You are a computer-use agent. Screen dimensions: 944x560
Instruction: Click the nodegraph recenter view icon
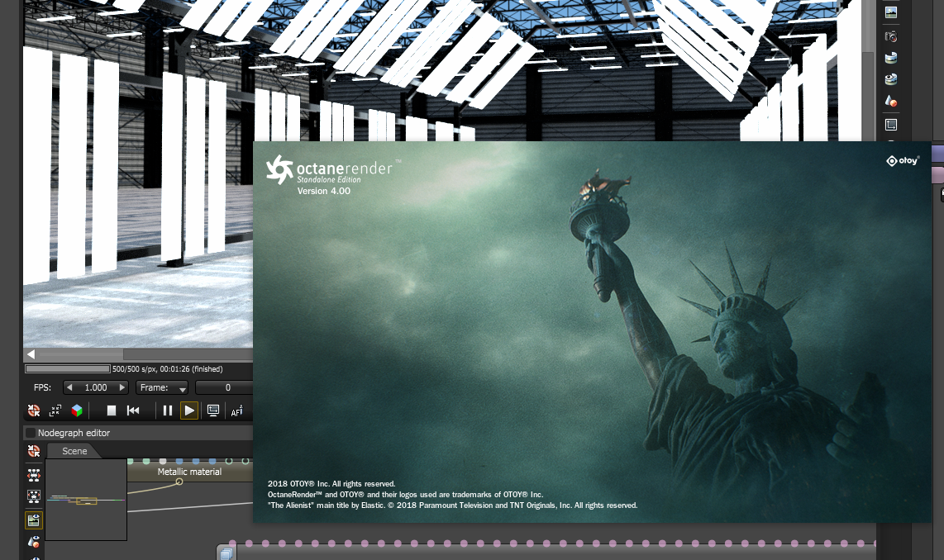tap(34, 451)
